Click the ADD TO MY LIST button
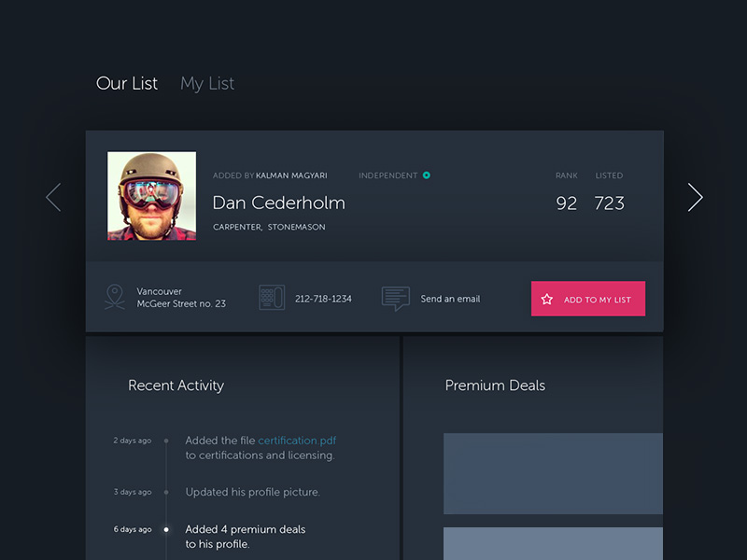The image size is (747, 560). [588, 298]
